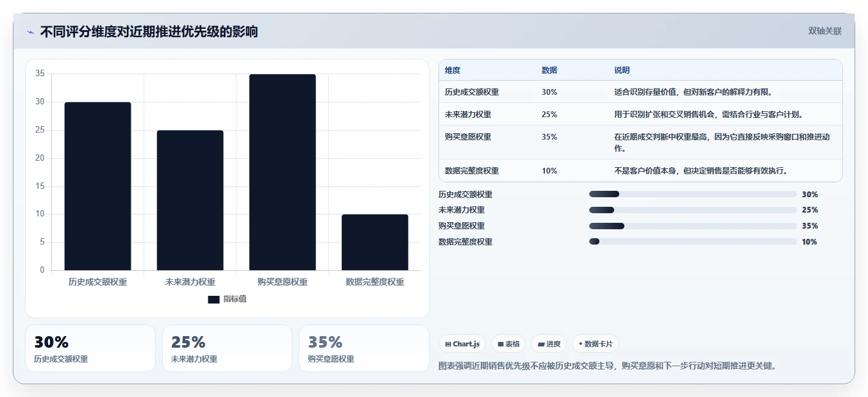Viewport: 868px width, 397px height.
Task: Click the 数据完整度权重 progress bar
Action: (692, 242)
